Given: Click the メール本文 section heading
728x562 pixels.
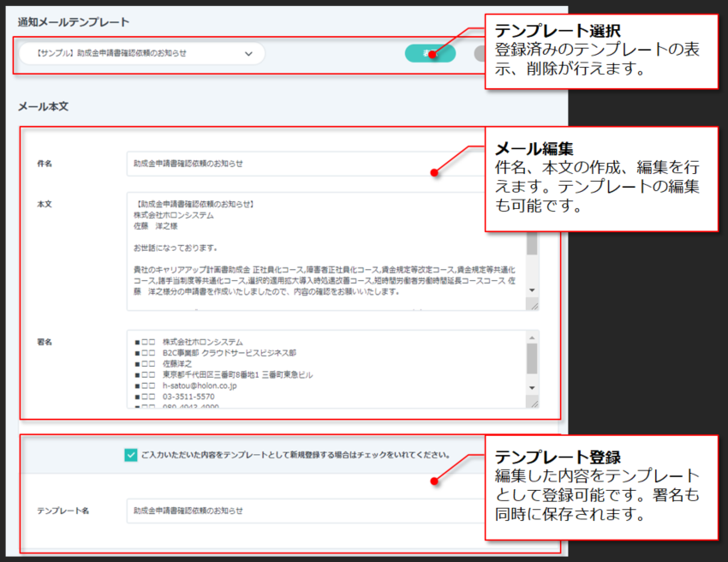Looking at the screenshot, I should (x=43, y=107).
